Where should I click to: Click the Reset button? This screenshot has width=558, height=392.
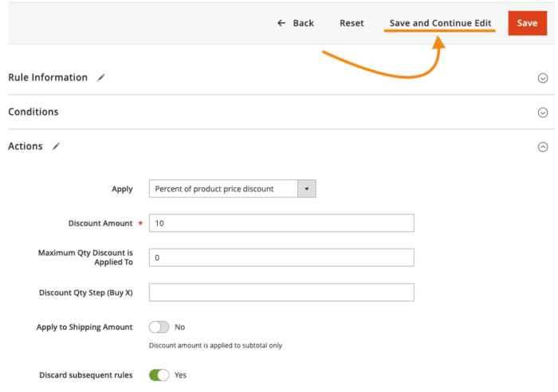(x=352, y=23)
